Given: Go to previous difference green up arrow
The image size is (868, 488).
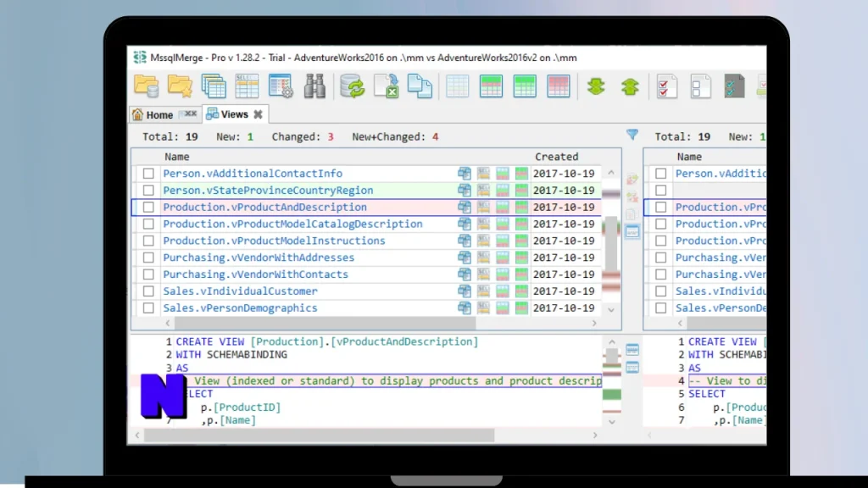Looking at the screenshot, I should click(x=630, y=86).
